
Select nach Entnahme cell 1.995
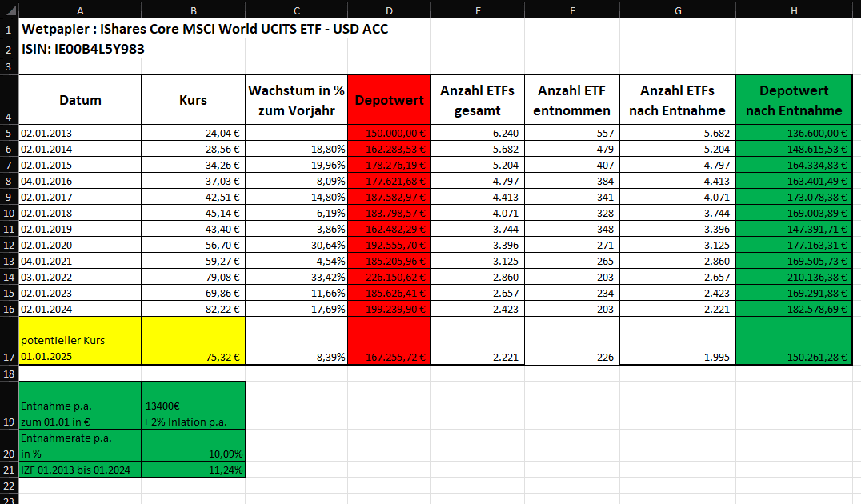678,340
